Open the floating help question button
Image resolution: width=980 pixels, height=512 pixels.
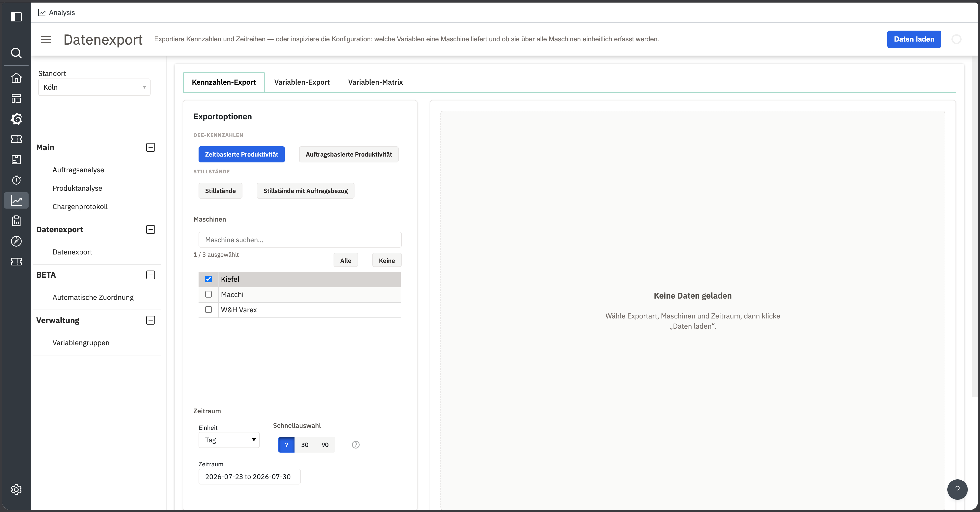point(957,490)
